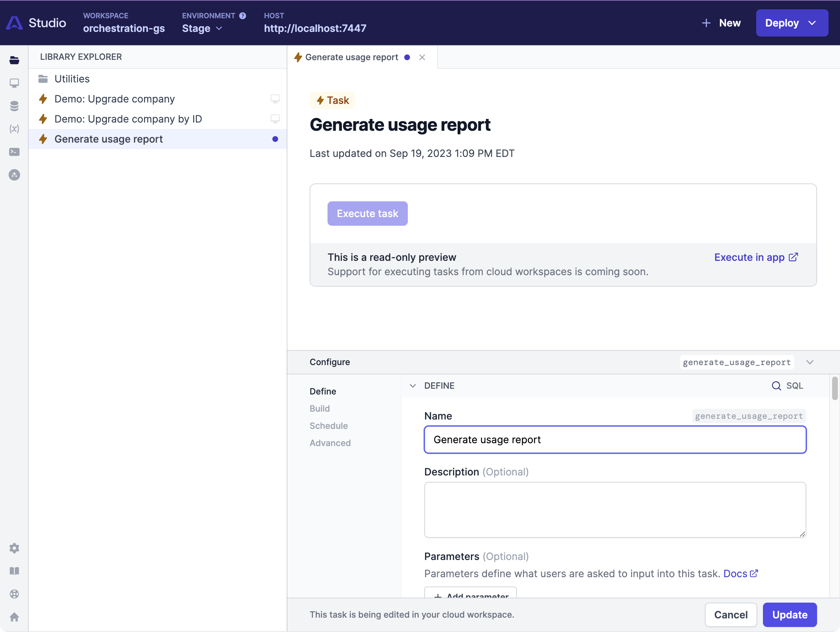The height and width of the screenshot is (632, 840).
Task: Open the Execute in app link
Action: pyautogui.click(x=756, y=257)
